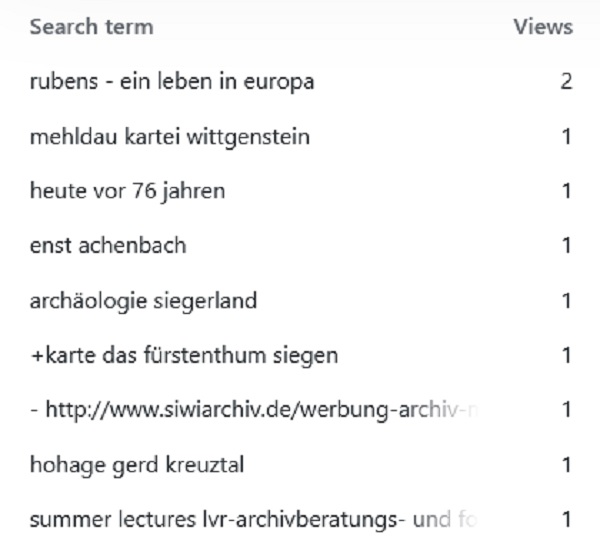Viewport: 600px width, 551px height.
Task: Click view count for hohage gerd kreuztal
Action: [567, 465]
